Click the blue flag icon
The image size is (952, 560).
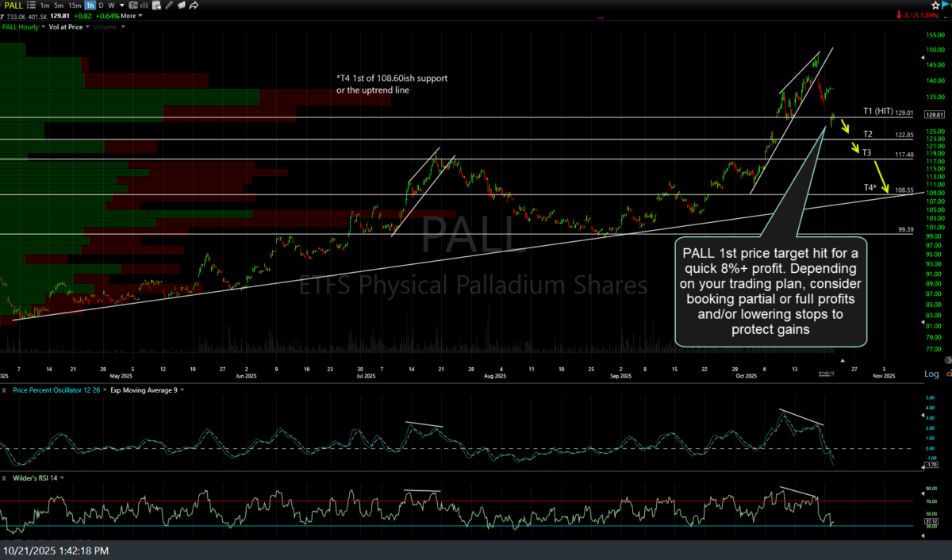946,5
